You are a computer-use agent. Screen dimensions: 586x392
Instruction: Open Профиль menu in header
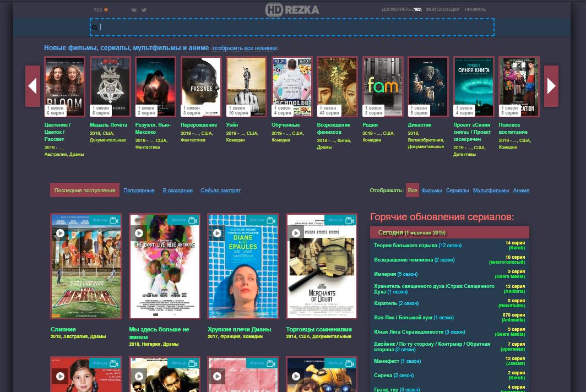[475, 9]
